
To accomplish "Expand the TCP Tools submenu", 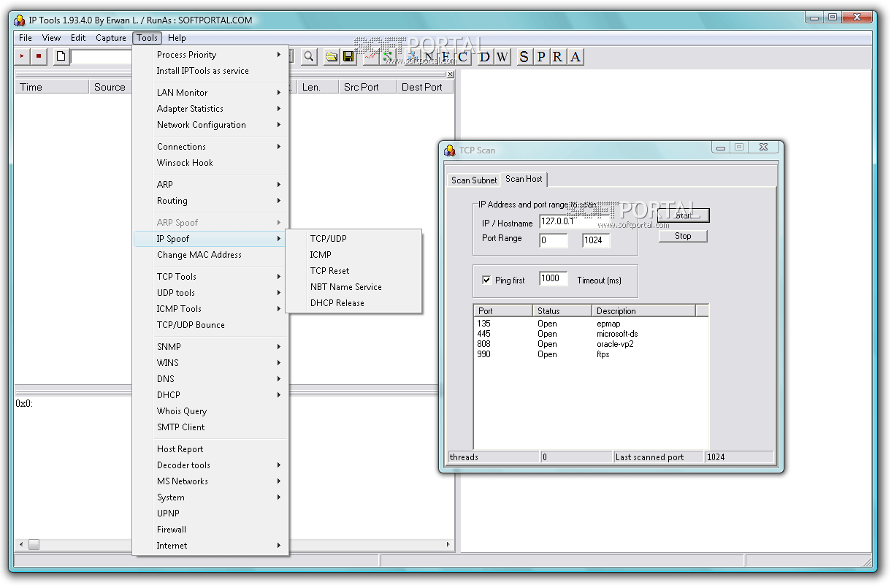I will [211, 277].
